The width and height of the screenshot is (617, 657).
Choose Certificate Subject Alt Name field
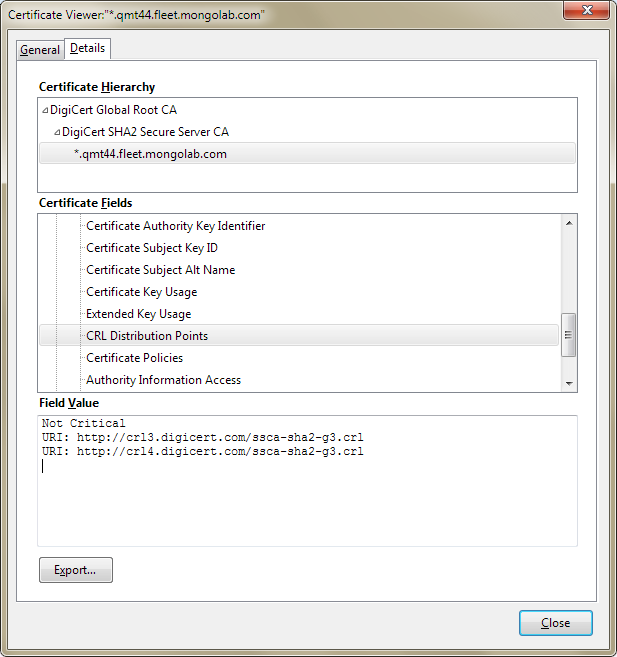(x=160, y=270)
